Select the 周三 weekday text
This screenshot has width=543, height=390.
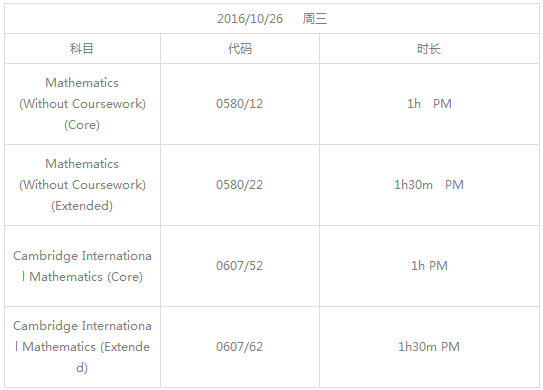click(314, 19)
